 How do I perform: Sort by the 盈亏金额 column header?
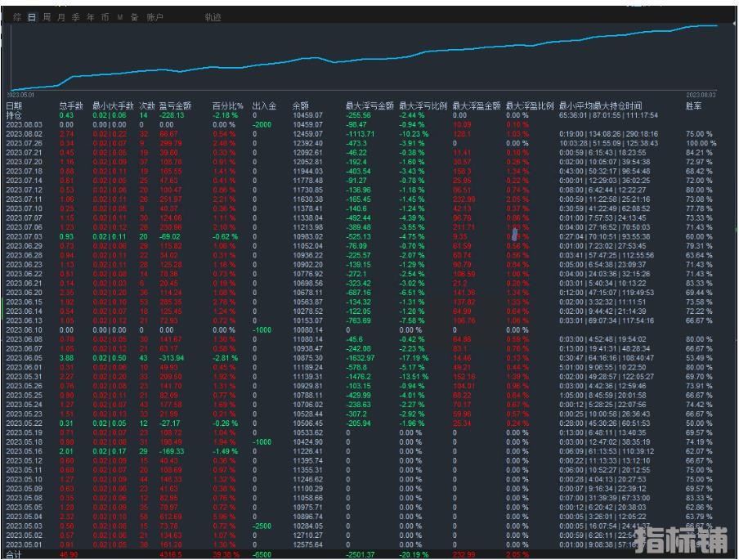coord(175,105)
